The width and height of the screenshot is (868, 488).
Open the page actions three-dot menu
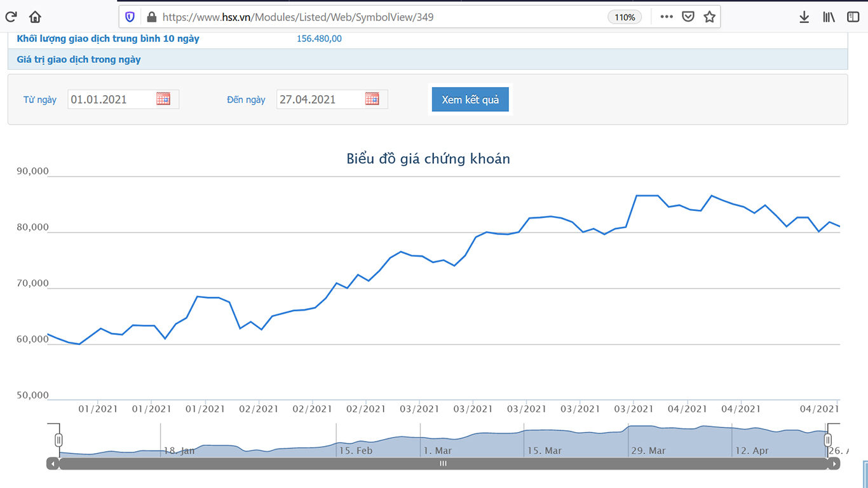(x=666, y=17)
